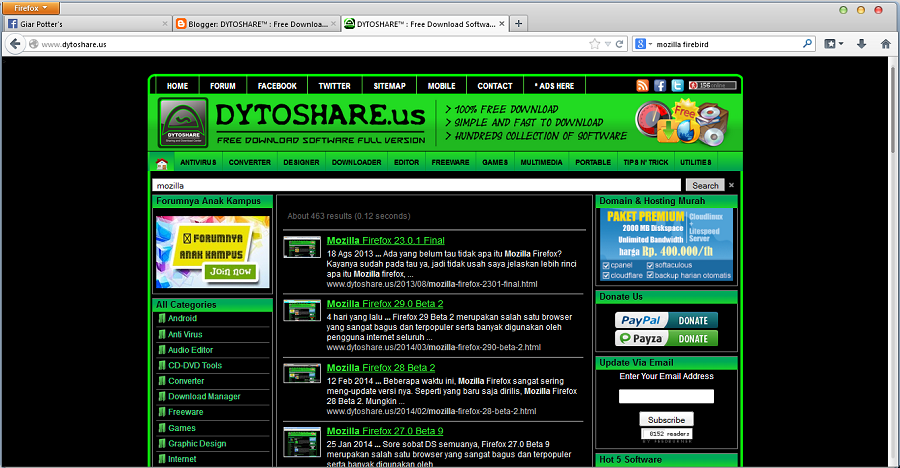Close the active DYTOSHARE Free Download tab
Image resolution: width=900 pixels, height=468 pixels.
502,24
